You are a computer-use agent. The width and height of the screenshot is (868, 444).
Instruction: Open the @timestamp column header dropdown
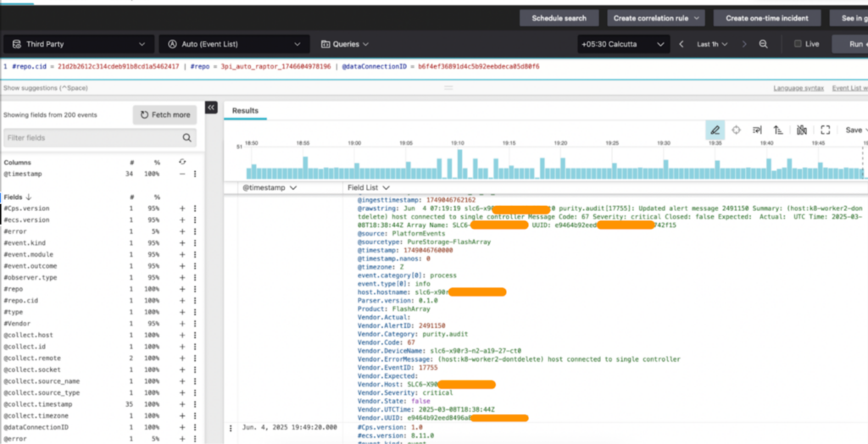click(x=270, y=187)
